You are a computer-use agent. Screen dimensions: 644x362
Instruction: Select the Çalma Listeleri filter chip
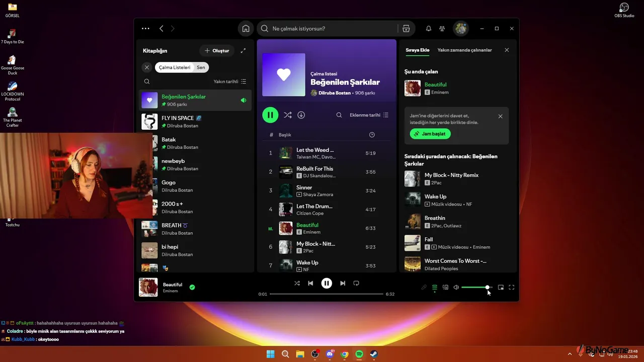coord(175,67)
